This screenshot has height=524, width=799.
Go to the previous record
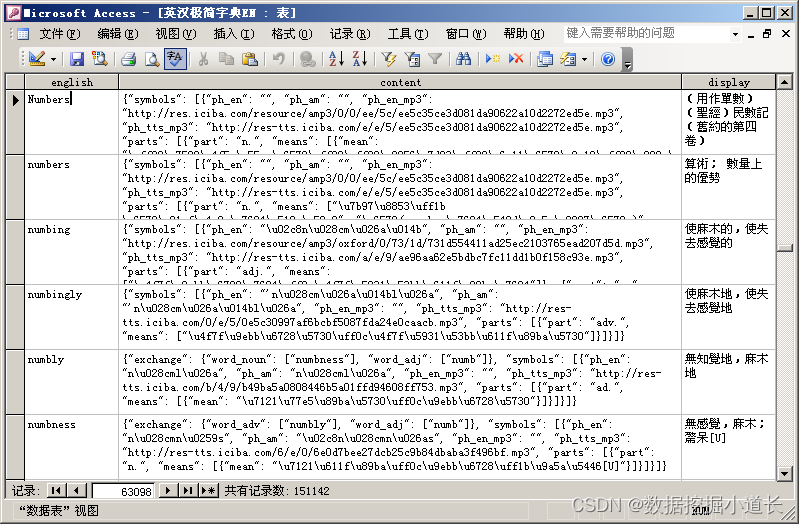76,491
